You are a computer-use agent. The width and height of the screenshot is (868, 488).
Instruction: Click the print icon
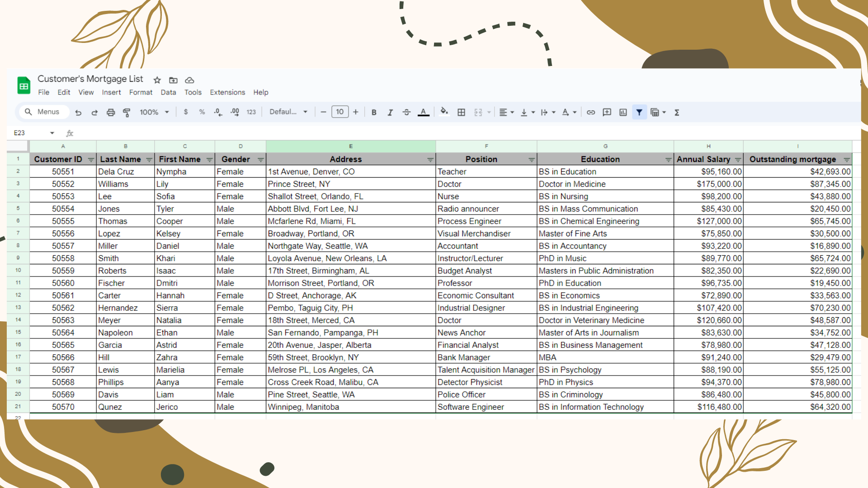(110, 113)
